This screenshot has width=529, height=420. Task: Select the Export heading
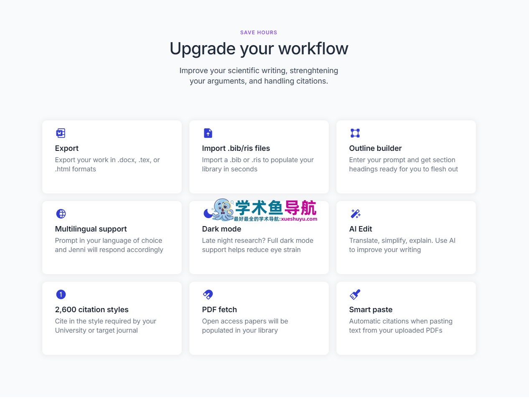tap(67, 148)
